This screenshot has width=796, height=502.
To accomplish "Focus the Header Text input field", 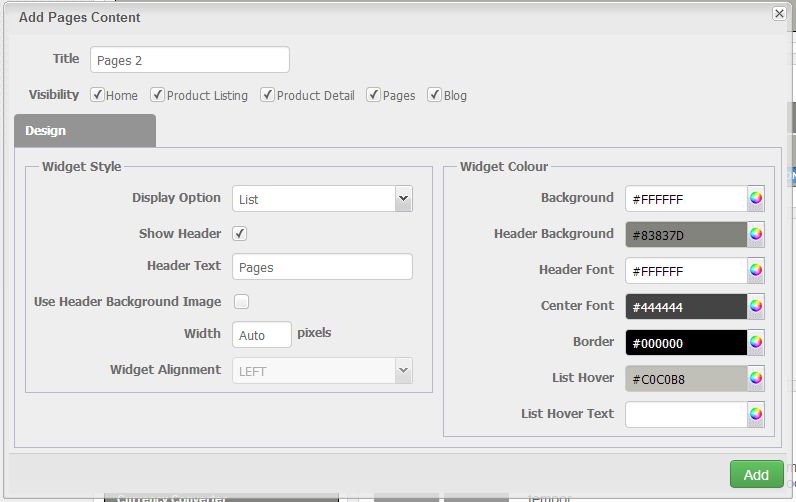I will point(322,267).
